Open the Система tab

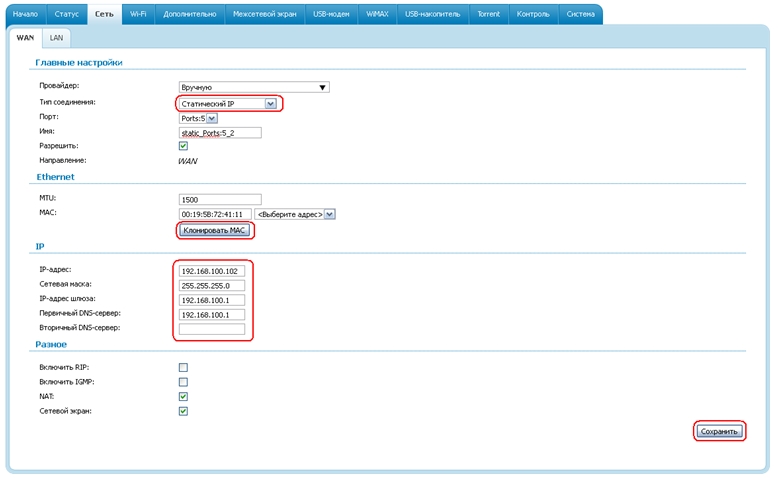click(x=579, y=14)
